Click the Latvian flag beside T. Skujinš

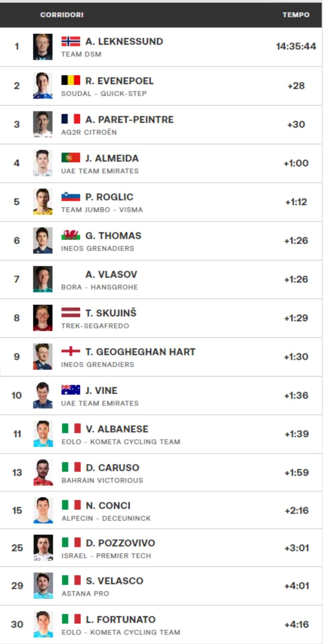coord(71,313)
